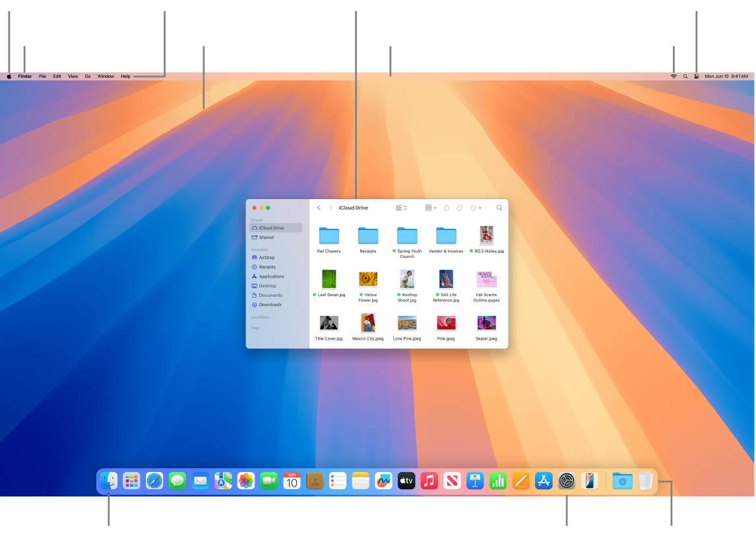The width and height of the screenshot is (756, 540).
Task: Select the Skater.jpeg thumbnail
Action: 486,323
